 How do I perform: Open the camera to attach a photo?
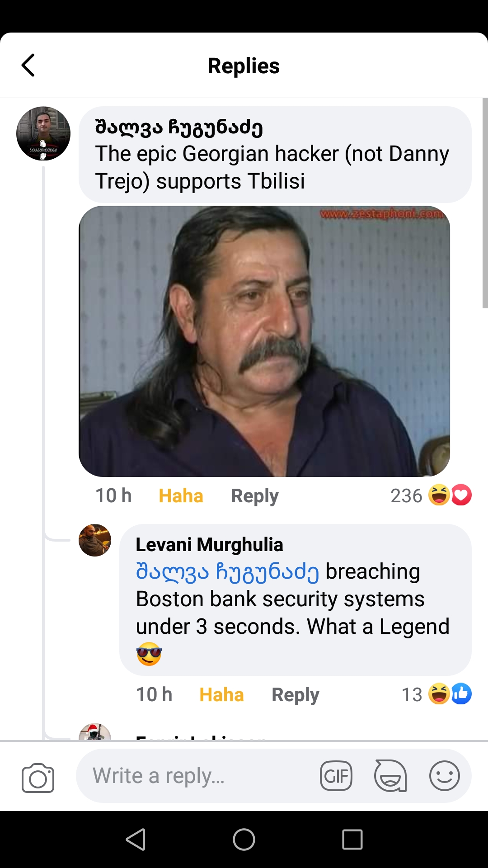coord(38,778)
